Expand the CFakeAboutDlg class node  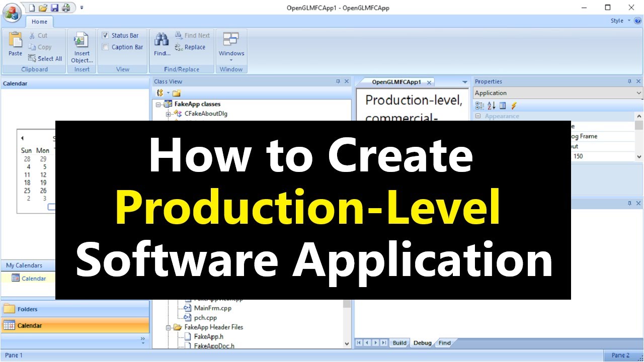coord(168,114)
